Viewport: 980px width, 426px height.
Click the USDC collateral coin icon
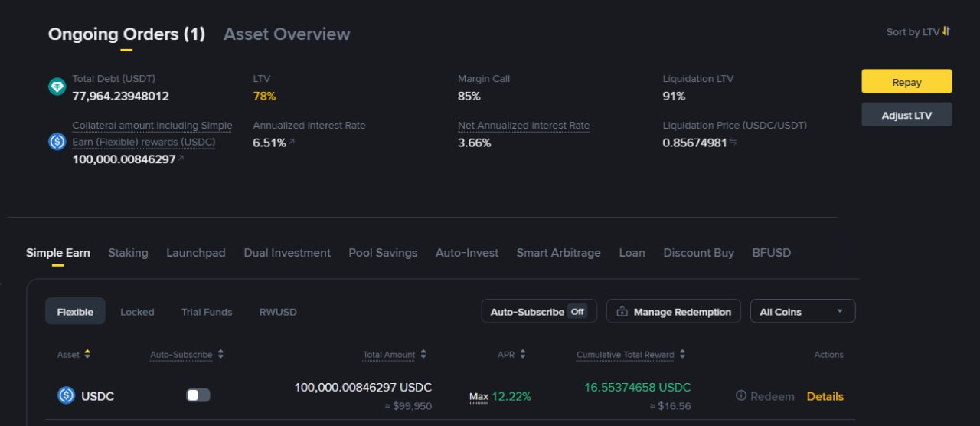point(57,142)
